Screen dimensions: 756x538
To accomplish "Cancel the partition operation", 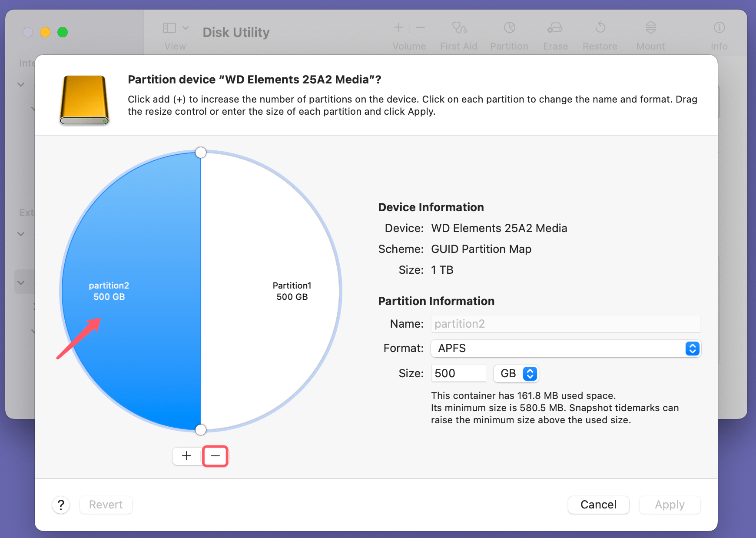I will [598, 505].
